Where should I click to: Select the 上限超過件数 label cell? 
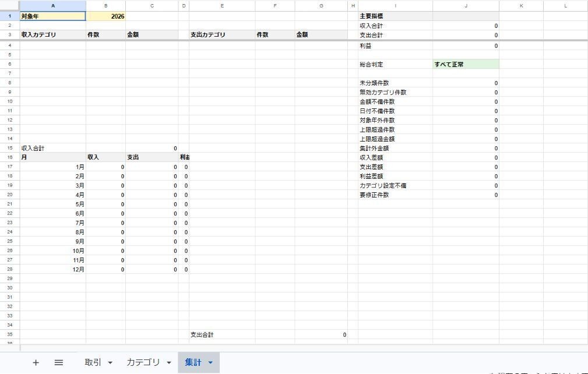pos(395,130)
